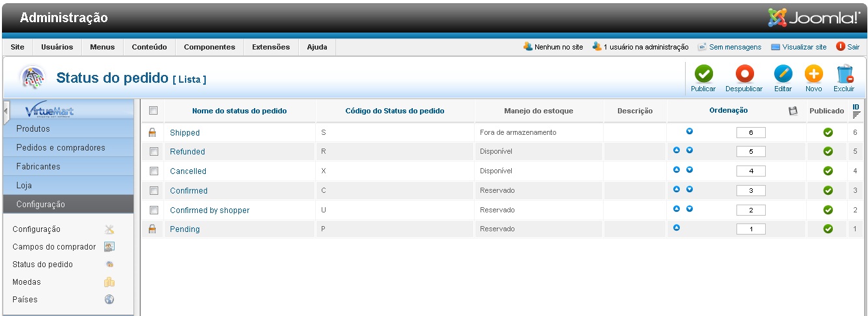Image resolution: width=868 pixels, height=316 pixels.
Task: Select all rows with header checkbox
Action: [x=154, y=111]
